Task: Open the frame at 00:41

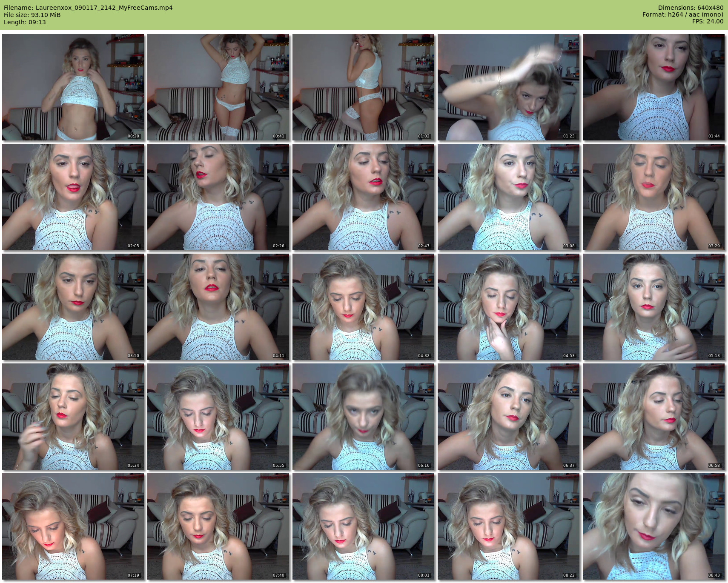Action: pos(218,87)
